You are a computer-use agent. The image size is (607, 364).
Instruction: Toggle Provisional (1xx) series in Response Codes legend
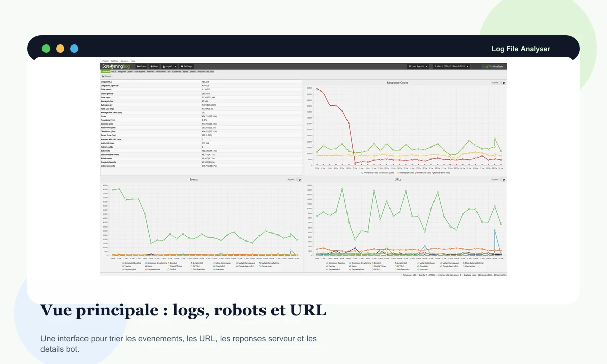click(x=369, y=173)
